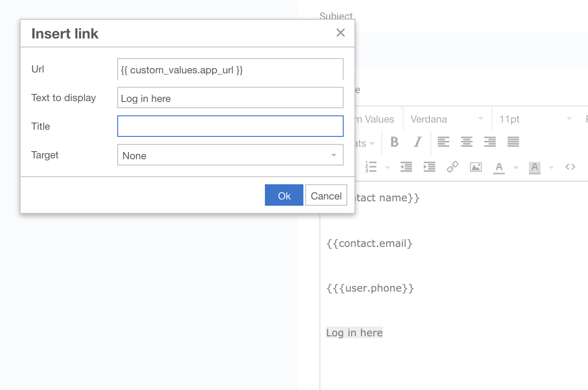
Task: Decrease the paragraph indent
Action: [x=406, y=167]
